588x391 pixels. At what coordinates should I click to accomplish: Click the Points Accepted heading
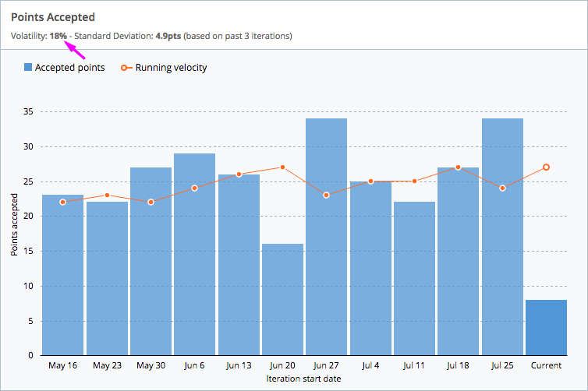point(53,17)
